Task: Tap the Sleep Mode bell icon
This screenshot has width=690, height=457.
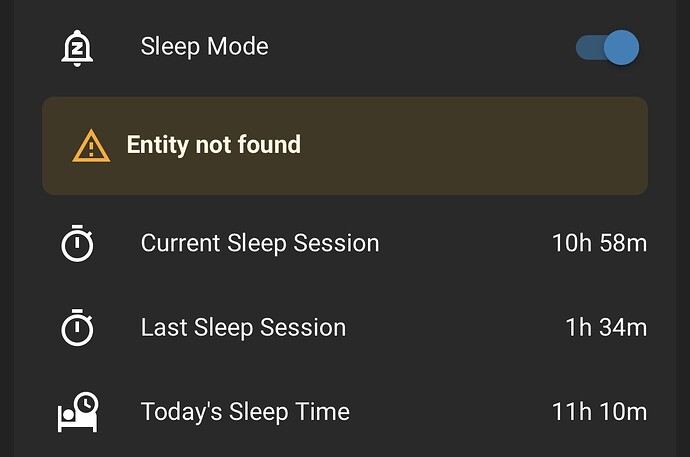Action: click(77, 48)
